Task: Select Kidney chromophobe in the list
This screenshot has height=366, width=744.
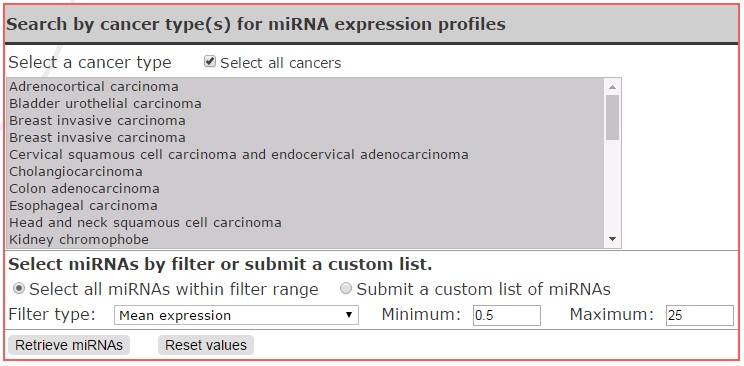Action: 305,240
